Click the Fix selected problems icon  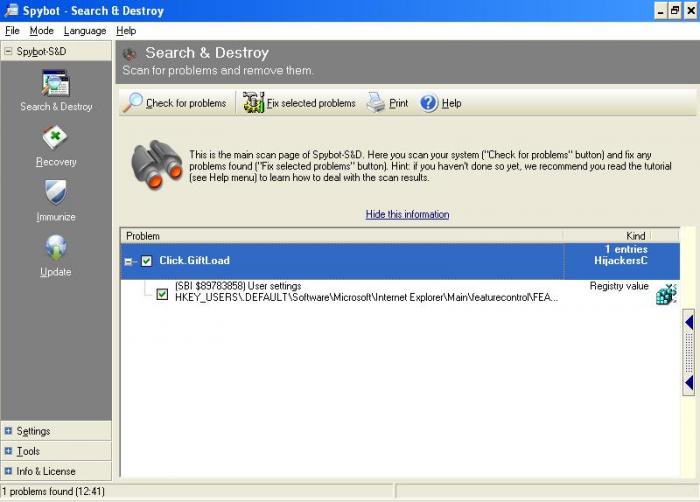[x=254, y=103]
